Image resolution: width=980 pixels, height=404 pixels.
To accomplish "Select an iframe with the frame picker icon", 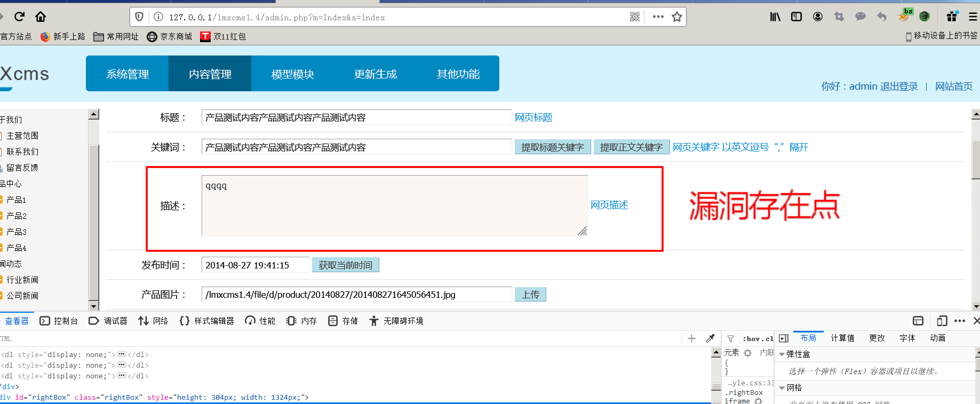I will click(918, 321).
